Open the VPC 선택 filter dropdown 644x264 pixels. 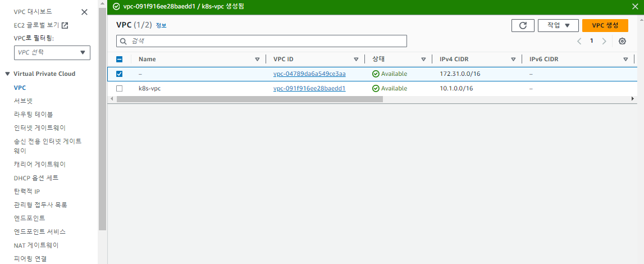tap(52, 53)
